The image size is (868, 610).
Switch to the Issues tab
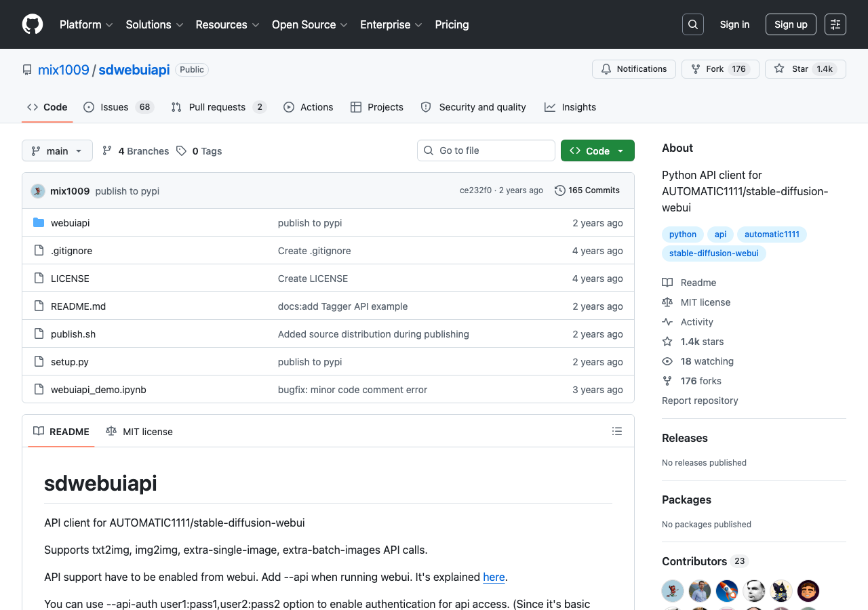click(119, 107)
